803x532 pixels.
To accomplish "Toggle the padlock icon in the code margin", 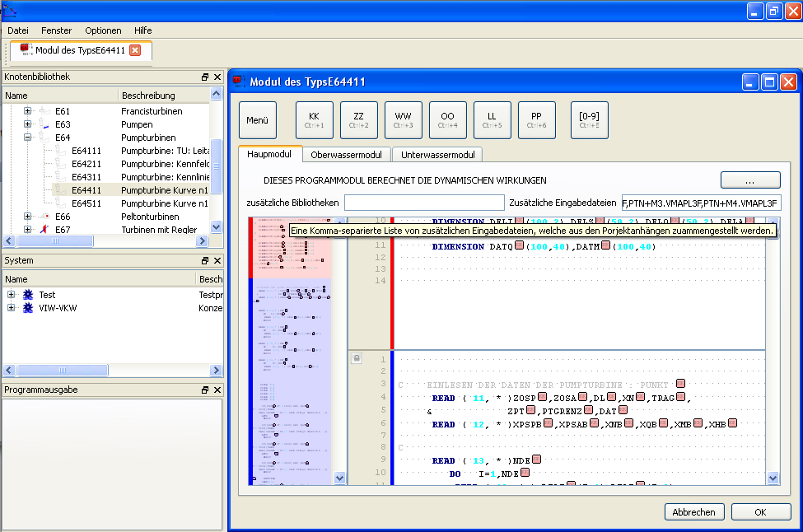I will click(357, 357).
